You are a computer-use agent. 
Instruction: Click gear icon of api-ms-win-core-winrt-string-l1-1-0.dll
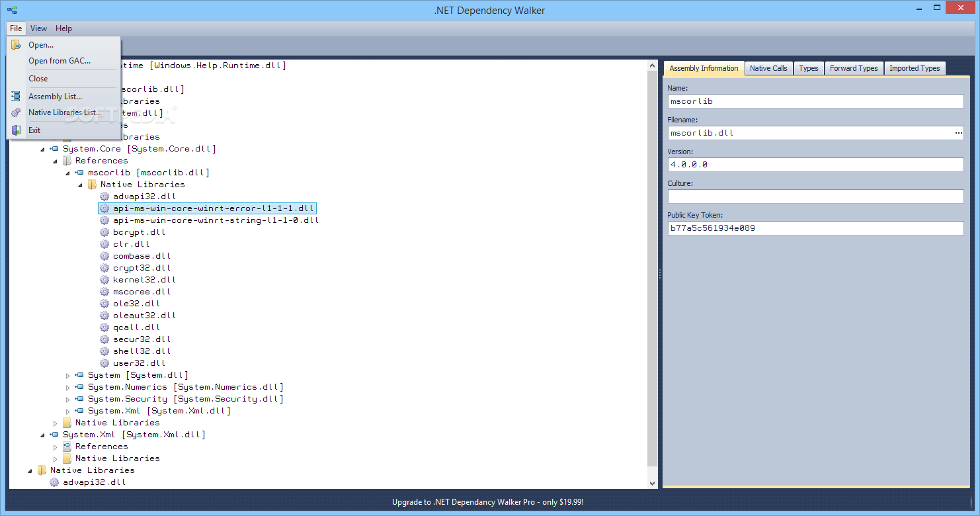coord(104,220)
